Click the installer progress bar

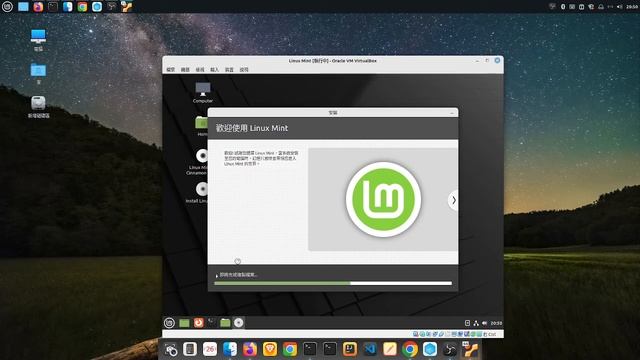333,283
